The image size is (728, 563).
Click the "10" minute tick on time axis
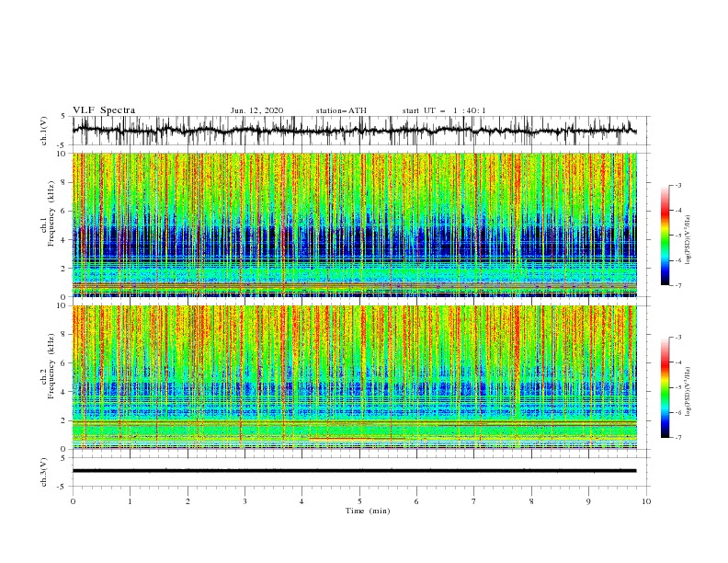point(646,501)
